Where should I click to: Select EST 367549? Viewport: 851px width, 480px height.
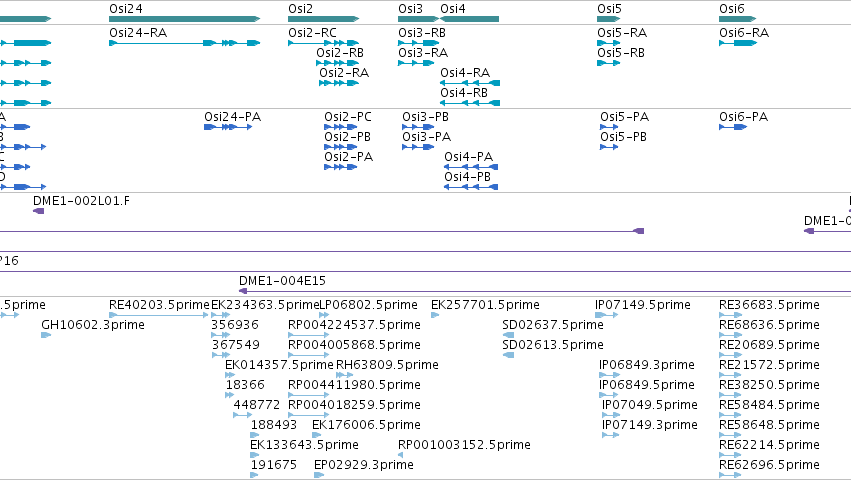pos(221,355)
